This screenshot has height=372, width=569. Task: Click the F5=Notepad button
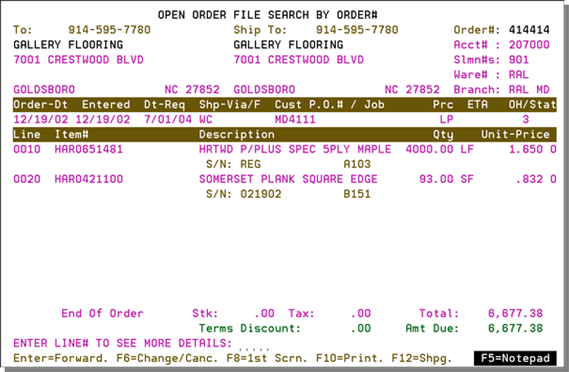point(515,358)
